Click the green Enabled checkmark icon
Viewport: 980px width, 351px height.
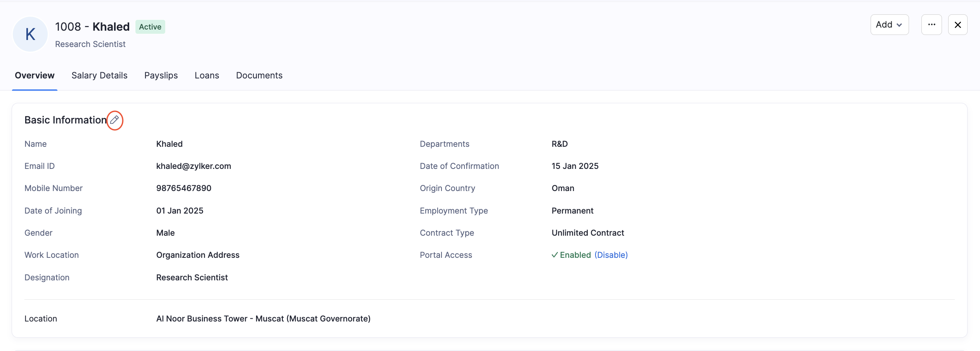tap(555, 255)
